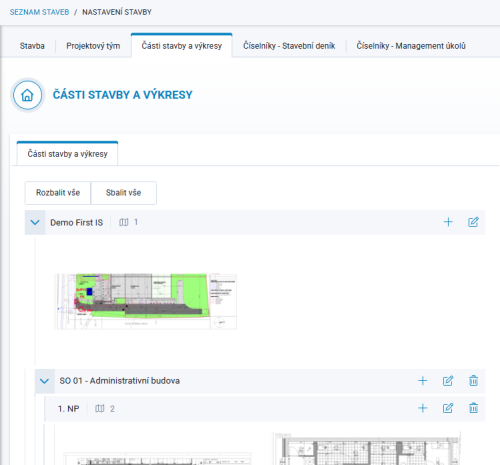Open the Stavba tab
Image resolution: width=500 pixels, height=465 pixels.
pos(32,46)
